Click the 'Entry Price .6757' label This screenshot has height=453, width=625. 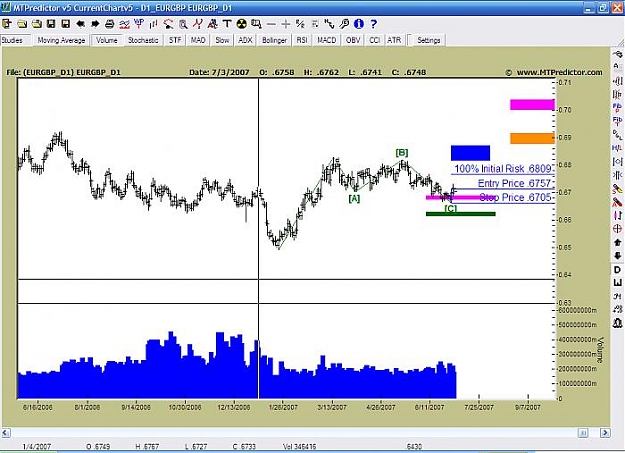514,183
